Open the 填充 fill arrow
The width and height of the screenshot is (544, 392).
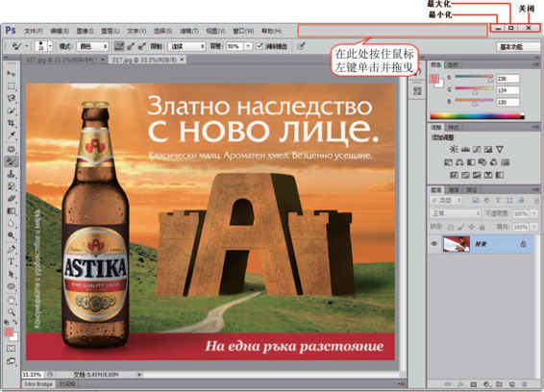click(534, 227)
